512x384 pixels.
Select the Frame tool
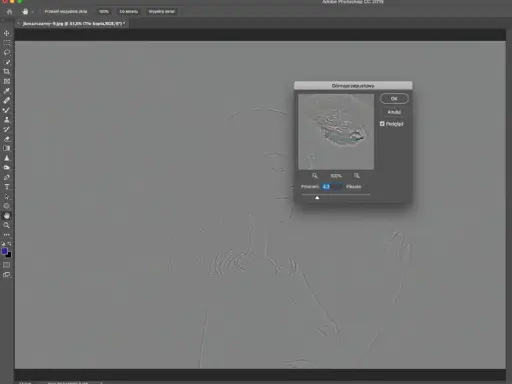pyautogui.click(x=7, y=81)
